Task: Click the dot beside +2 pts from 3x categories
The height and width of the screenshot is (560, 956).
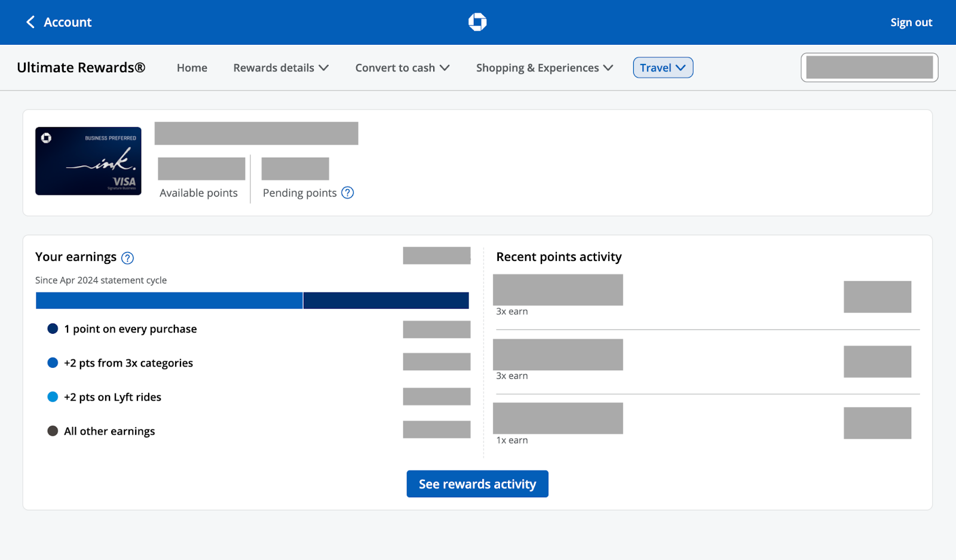Action: click(x=53, y=363)
